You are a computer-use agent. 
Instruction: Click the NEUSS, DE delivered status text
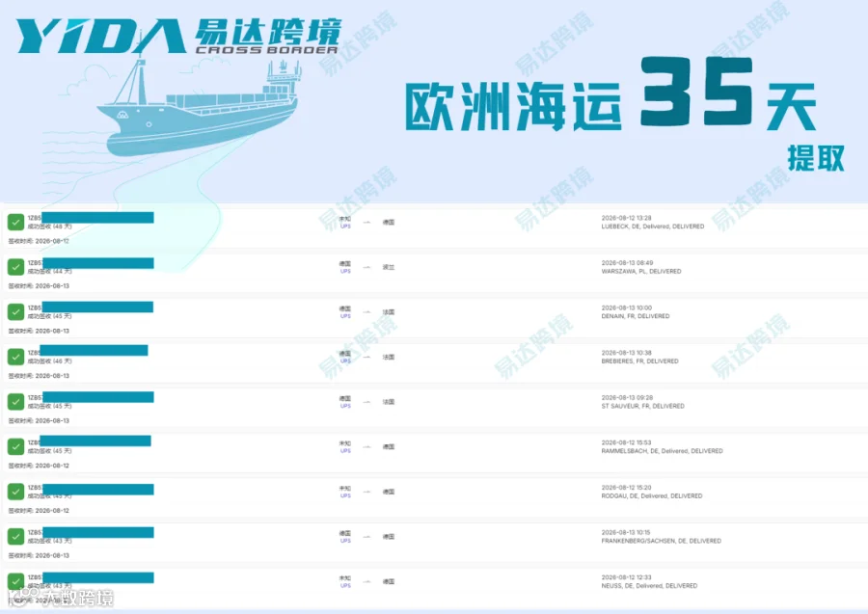[x=649, y=585]
